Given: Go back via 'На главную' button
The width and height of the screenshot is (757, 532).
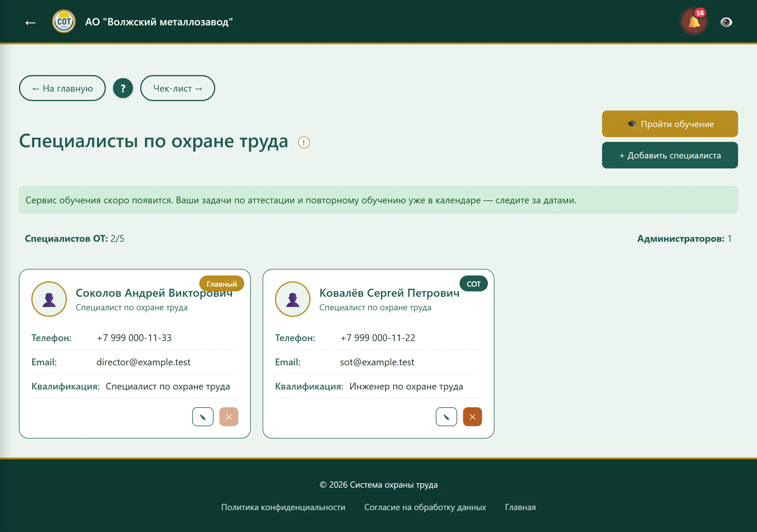Looking at the screenshot, I should click(62, 88).
